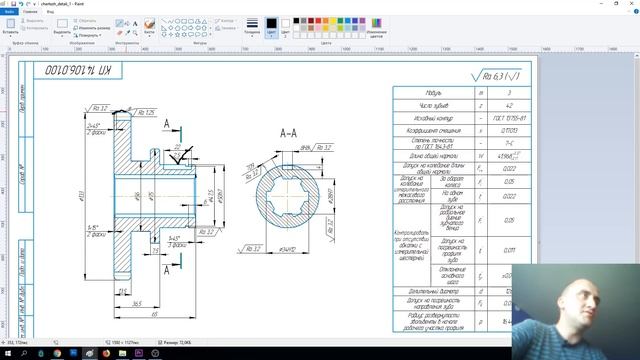Open the line Thickness dropdown
640x360 pixels.
coord(252,27)
